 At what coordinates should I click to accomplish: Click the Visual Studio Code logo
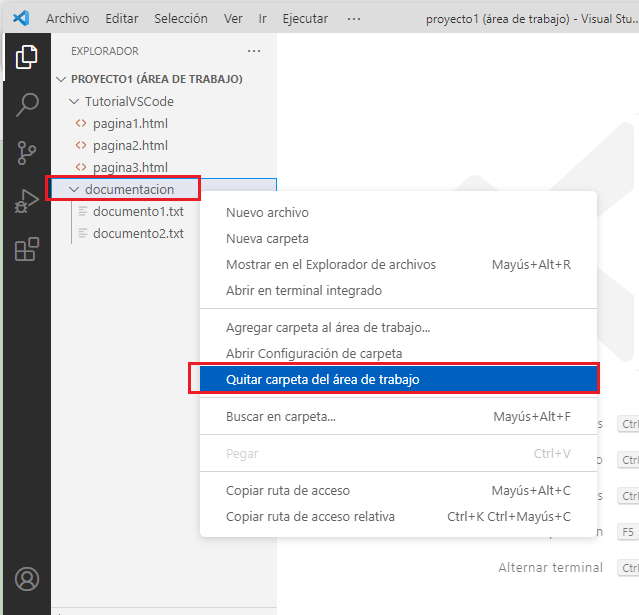[x=21, y=18]
